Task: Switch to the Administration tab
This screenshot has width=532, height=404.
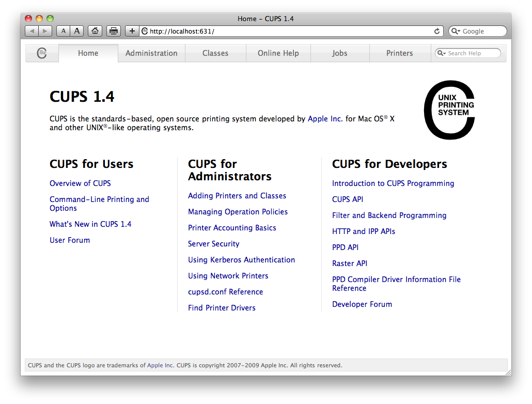Action: (x=151, y=53)
